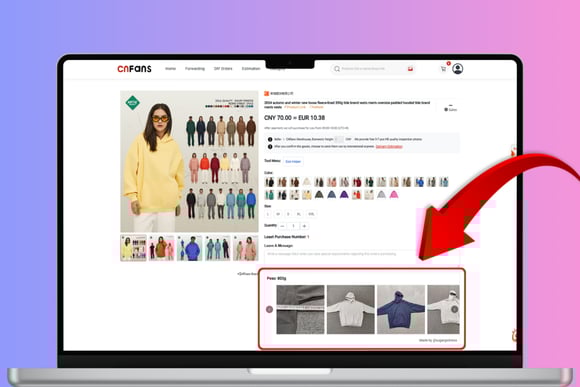Viewport: 580px width, 387px height.
Task: Click the red image search icon
Action: point(410,69)
